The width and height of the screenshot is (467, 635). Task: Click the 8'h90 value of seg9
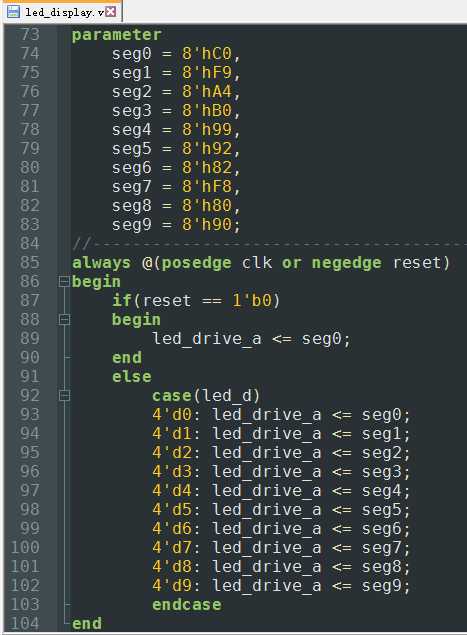coord(207,224)
